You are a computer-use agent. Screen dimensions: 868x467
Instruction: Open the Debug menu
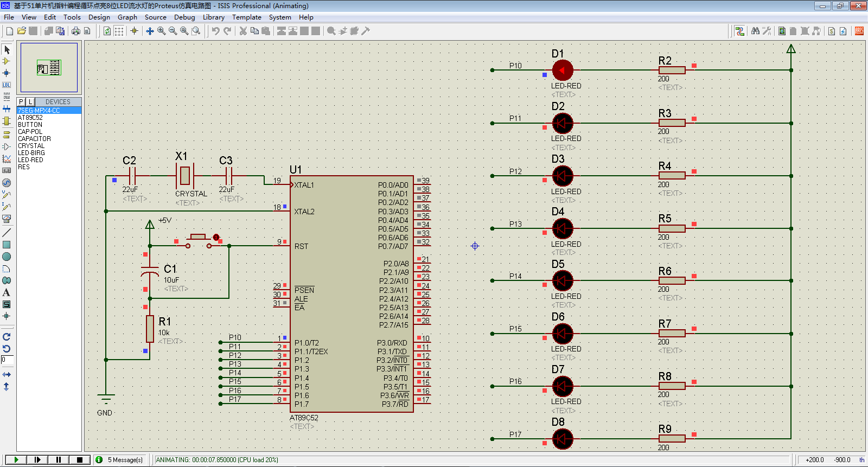click(x=184, y=17)
